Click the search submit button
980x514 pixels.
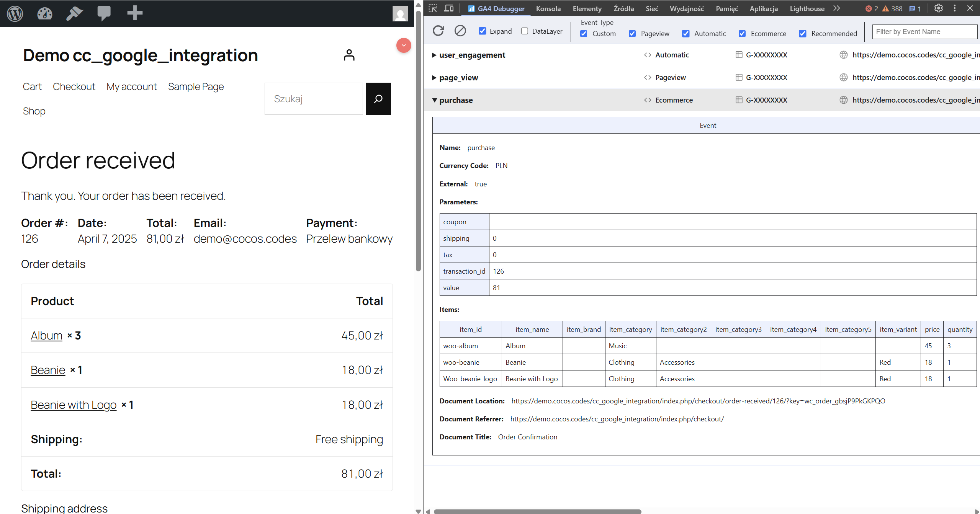pos(378,99)
